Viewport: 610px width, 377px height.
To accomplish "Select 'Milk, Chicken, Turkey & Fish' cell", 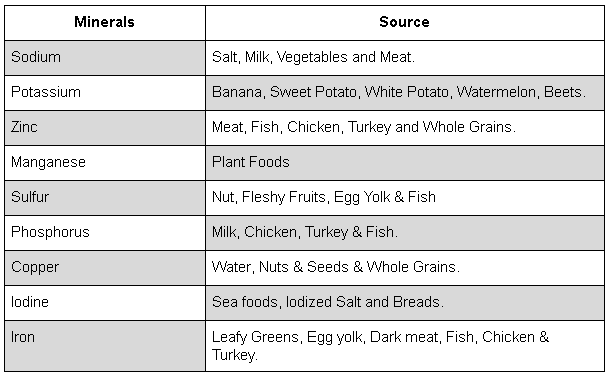I will pyautogui.click(x=405, y=233).
